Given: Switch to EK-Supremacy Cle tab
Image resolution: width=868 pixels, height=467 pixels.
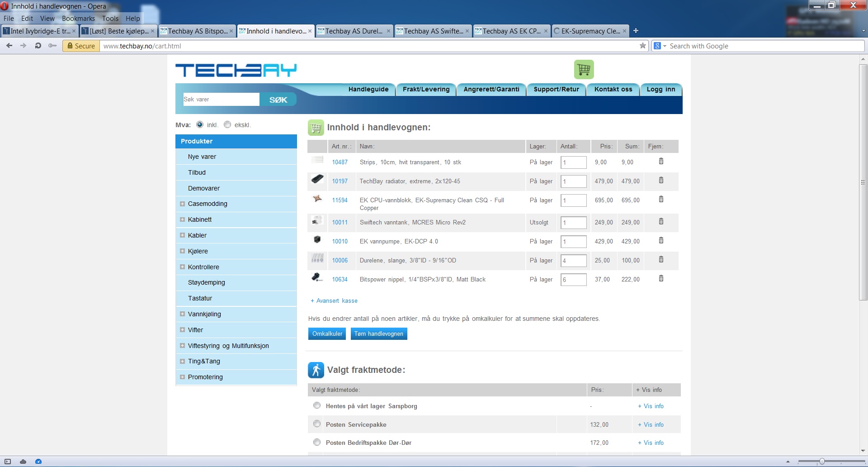Looking at the screenshot, I should click(590, 31).
